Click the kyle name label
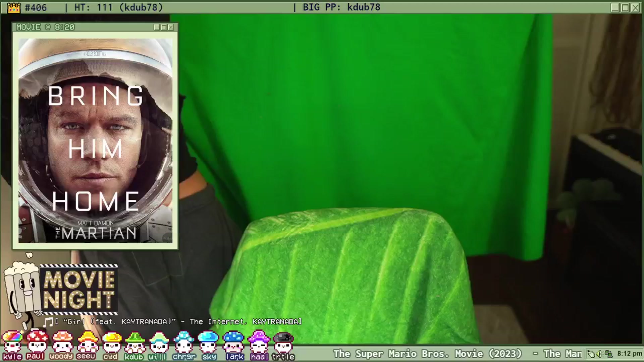The width and height of the screenshot is (644, 362). [12, 357]
